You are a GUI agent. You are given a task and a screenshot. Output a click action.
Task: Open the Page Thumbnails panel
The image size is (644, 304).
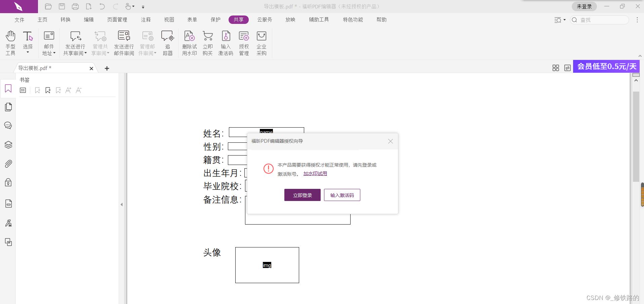tap(8, 107)
